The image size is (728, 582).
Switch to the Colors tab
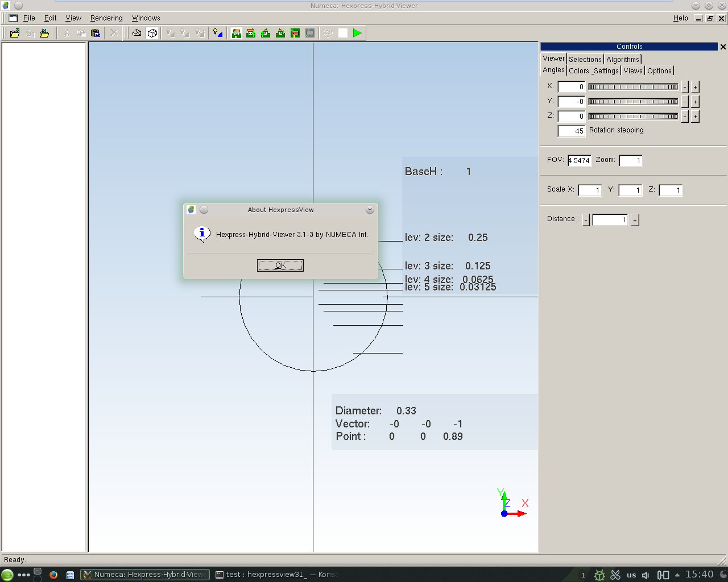click(579, 71)
